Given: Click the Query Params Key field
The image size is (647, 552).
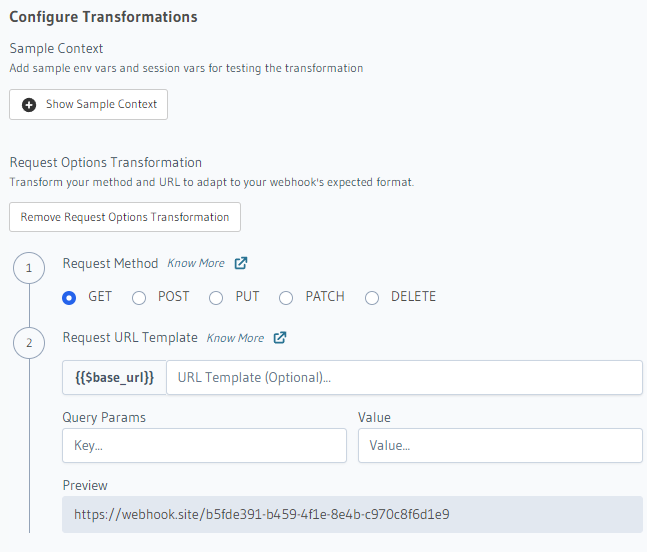Looking at the screenshot, I should click(204, 446).
